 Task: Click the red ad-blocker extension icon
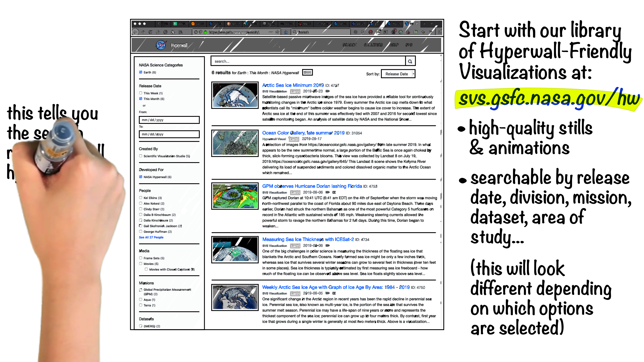[370, 32]
